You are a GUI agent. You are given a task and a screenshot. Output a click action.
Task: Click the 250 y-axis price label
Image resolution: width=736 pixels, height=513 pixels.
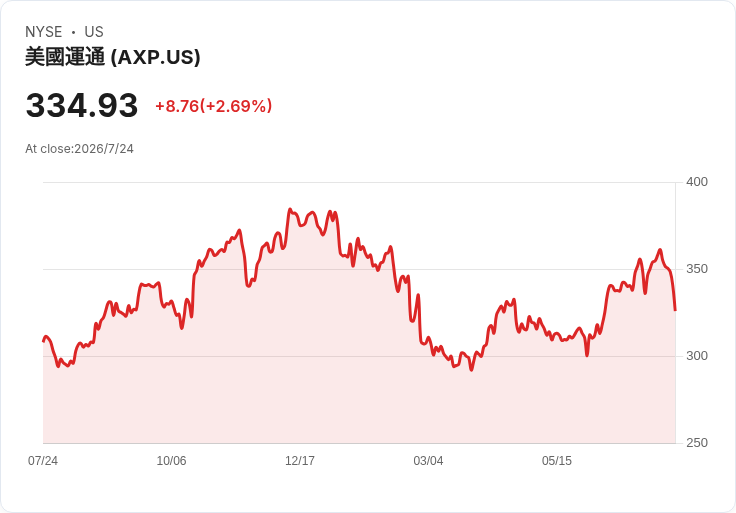point(697,443)
